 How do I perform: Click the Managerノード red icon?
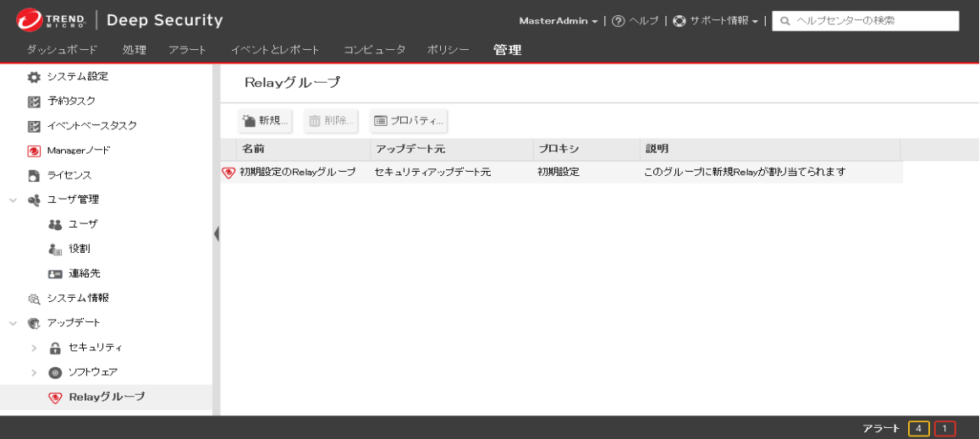[34, 151]
